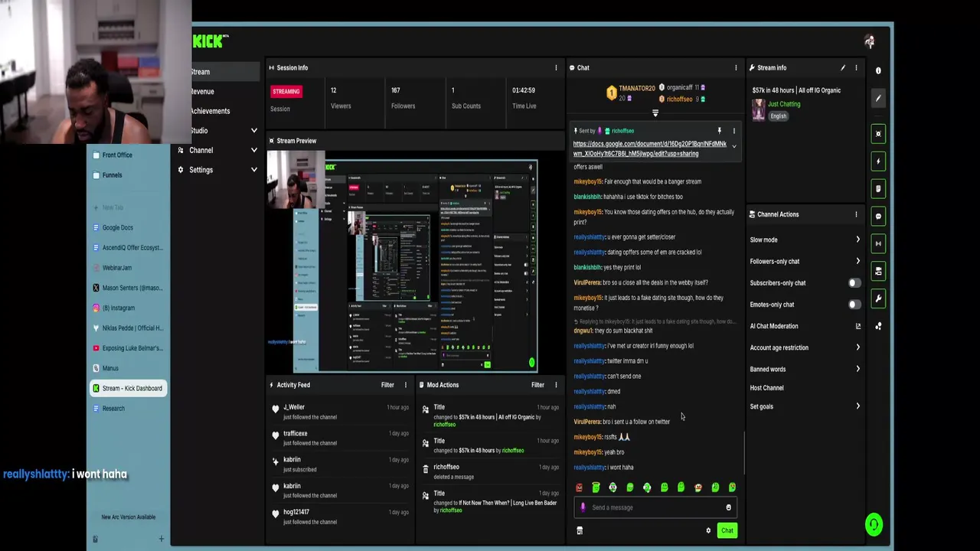
Task: Click the document widget button in toolbar
Action: (878, 189)
